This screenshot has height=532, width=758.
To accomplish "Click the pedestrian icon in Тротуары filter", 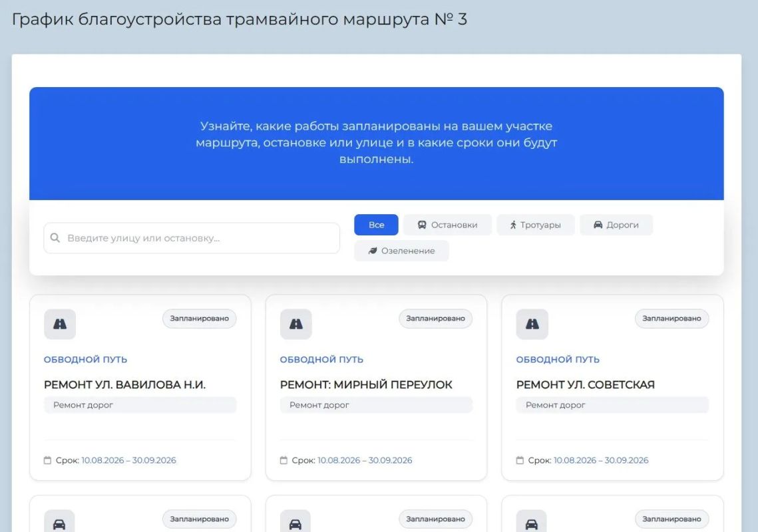I will [513, 225].
